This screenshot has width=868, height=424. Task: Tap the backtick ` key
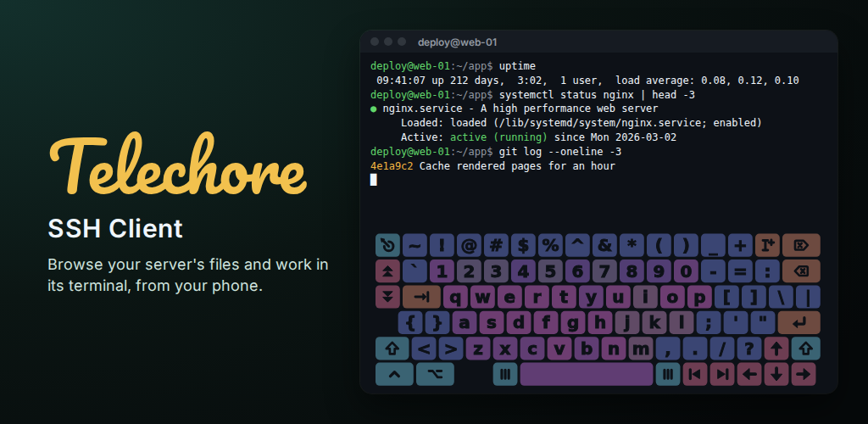coord(415,271)
